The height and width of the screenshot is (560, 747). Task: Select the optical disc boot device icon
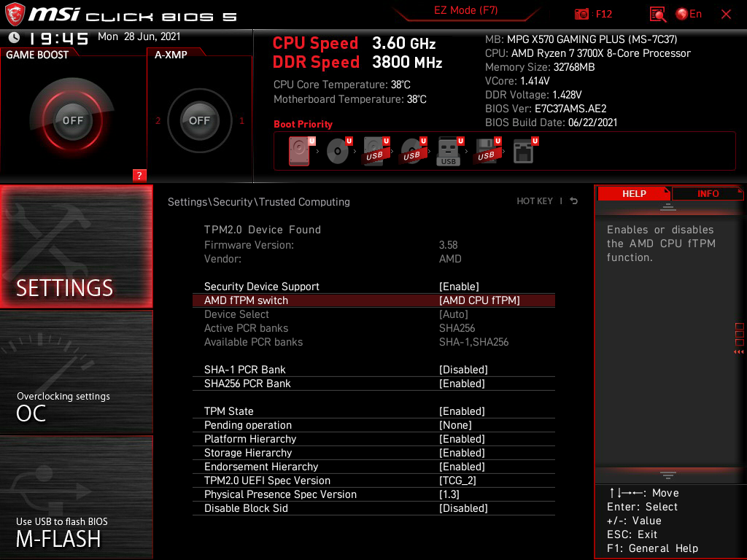click(x=338, y=151)
